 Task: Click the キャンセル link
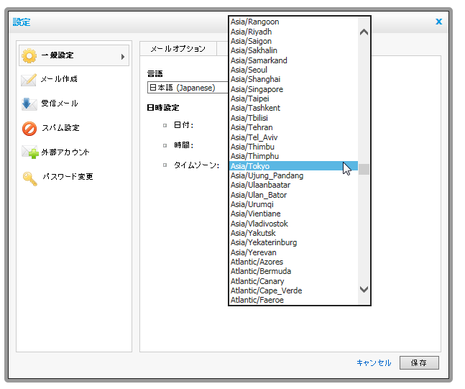tap(374, 363)
